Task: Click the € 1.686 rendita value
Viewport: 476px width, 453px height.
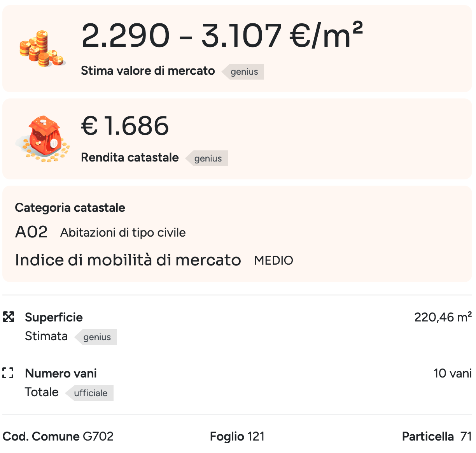Action: (125, 126)
